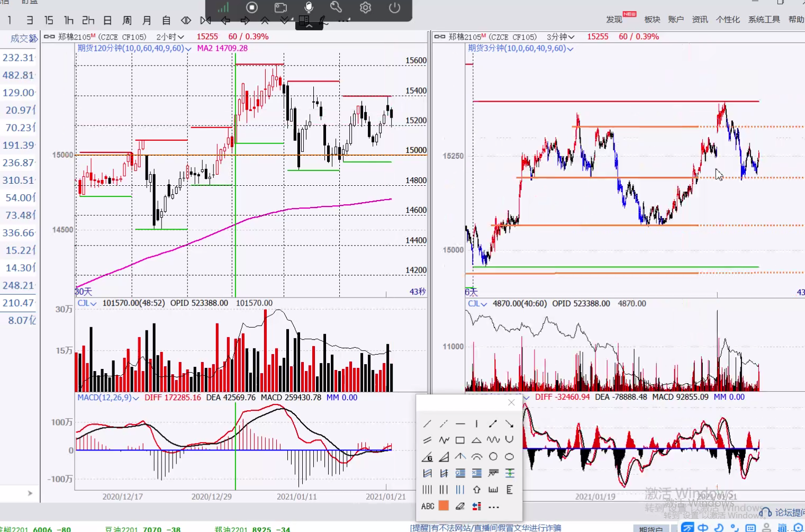Open the 3分钟 timeframe dropdown
The height and width of the screenshot is (532, 805).
560,37
